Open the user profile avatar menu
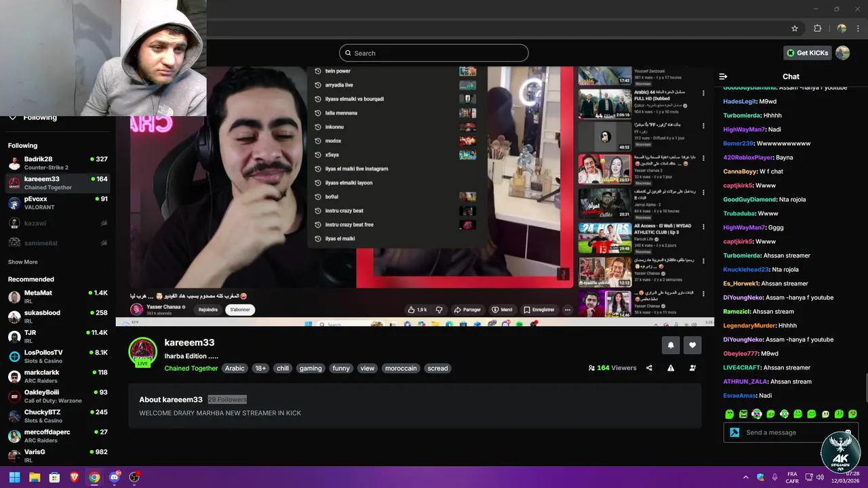This screenshot has width=868, height=488. [x=842, y=53]
